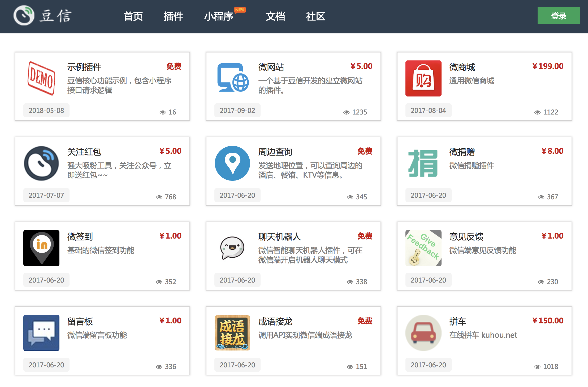Click the red 购 shopping bag icon
588x387 pixels.
[x=423, y=78]
